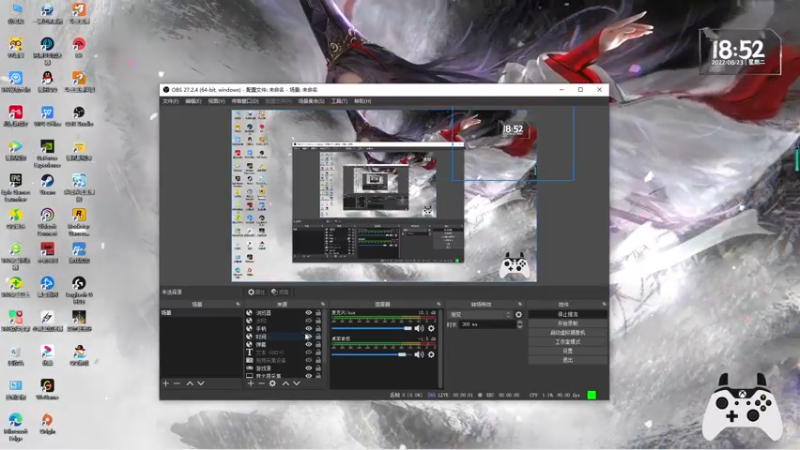Screen dimensions: 800x450
Task: Toggle lock on the 浏览器 source
Action: coord(318,313)
